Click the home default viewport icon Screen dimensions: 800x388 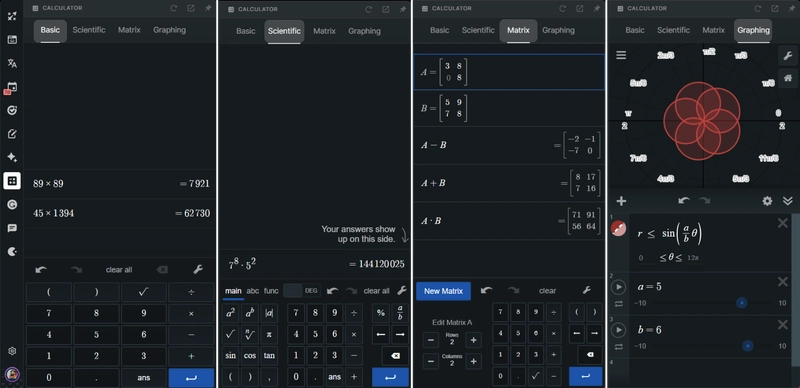788,78
